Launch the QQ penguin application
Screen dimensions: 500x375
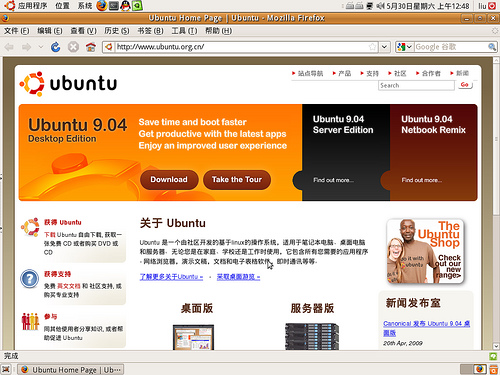point(125,5)
